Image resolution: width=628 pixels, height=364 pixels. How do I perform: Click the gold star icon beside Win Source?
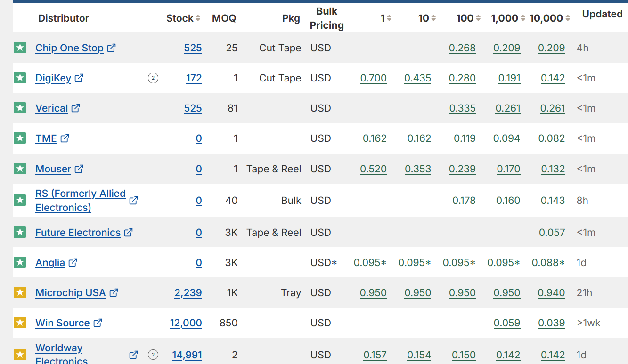[x=20, y=323]
